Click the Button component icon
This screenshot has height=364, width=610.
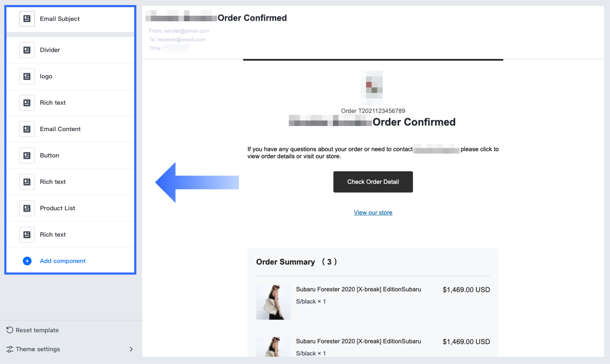27,155
